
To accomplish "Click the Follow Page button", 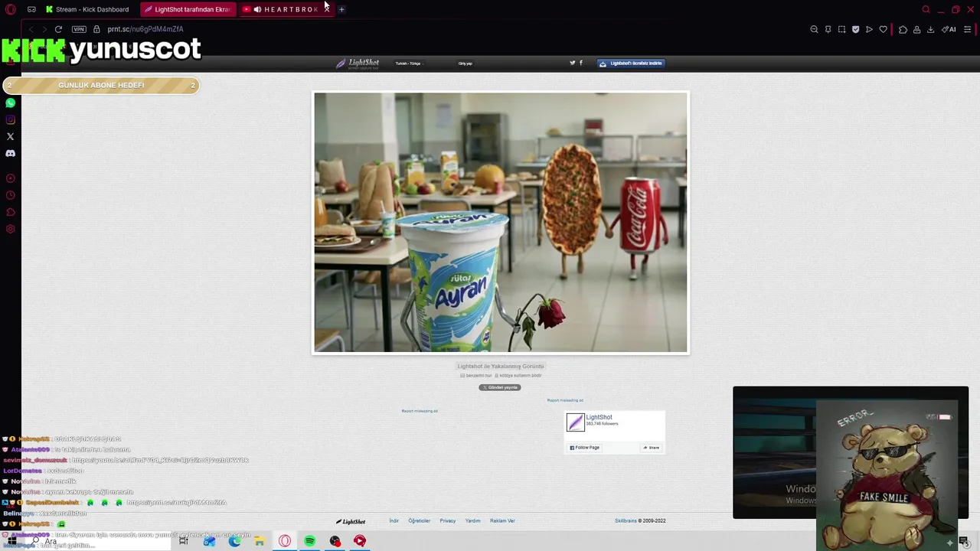I will tap(585, 448).
